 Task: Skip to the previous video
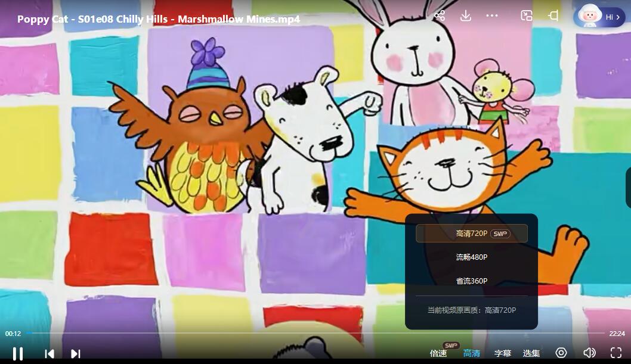click(x=50, y=353)
